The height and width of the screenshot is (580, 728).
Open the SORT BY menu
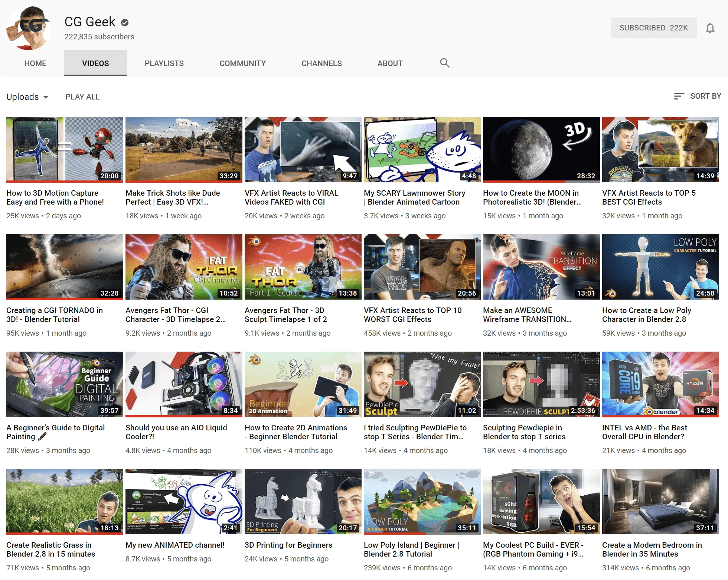point(705,97)
